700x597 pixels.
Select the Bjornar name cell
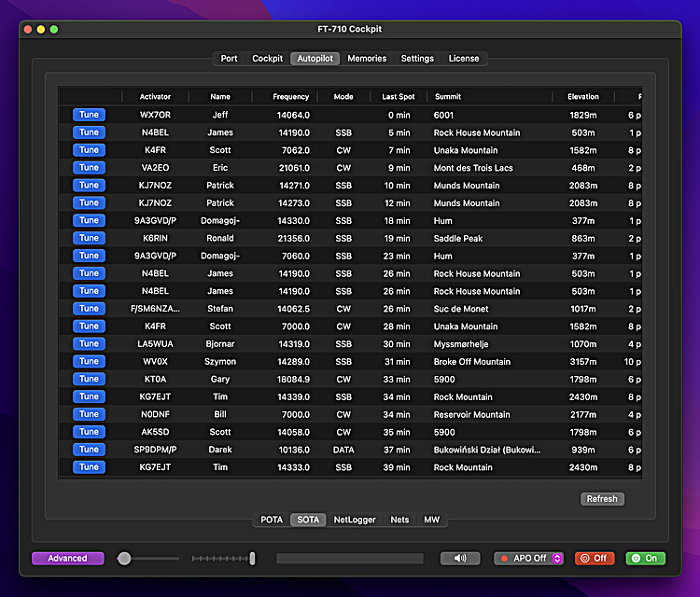220,344
